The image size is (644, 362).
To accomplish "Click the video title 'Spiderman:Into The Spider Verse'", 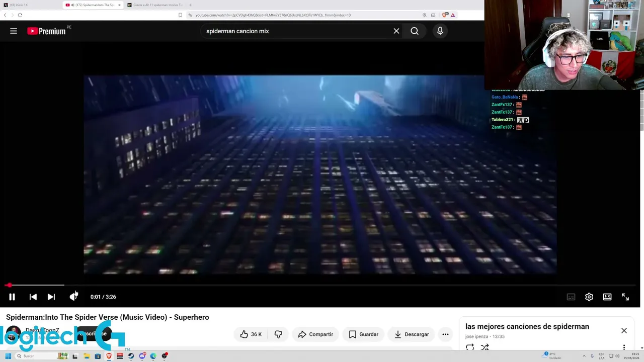I will [x=108, y=317].
